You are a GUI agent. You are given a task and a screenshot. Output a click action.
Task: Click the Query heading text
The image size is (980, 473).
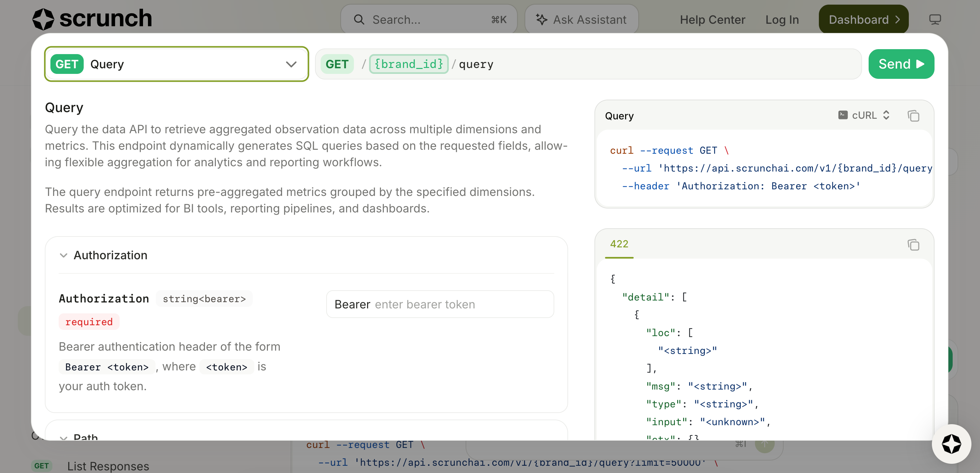(64, 108)
